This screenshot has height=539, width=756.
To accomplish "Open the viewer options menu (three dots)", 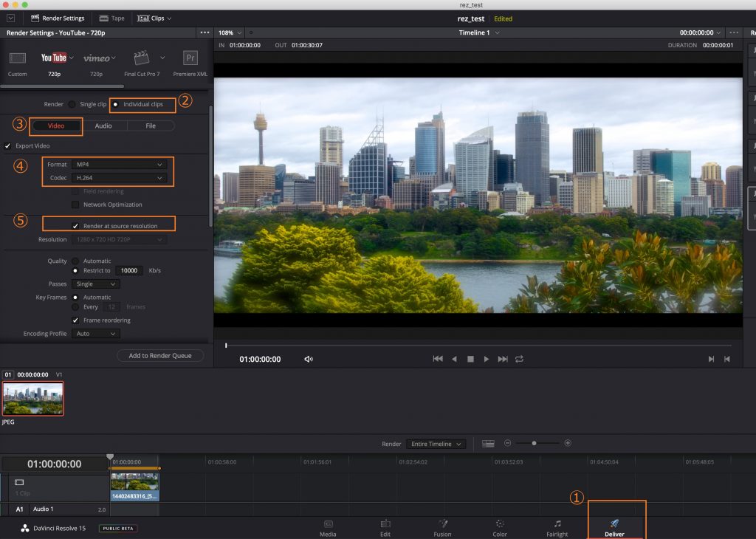I will pyautogui.click(x=734, y=32).
